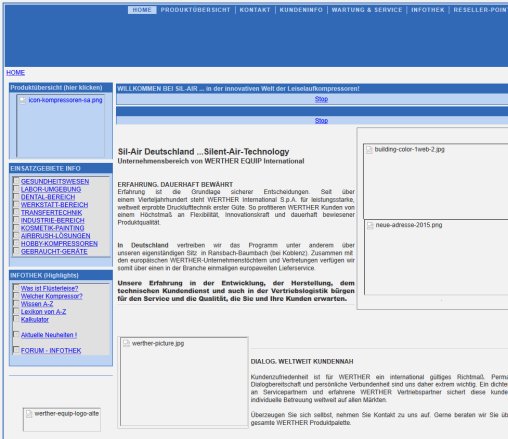Open 'Aktuelle Neuheiten !' link
Image resolution: width=508 pixels, height=439 pixels.
click(x=49, y=335)
